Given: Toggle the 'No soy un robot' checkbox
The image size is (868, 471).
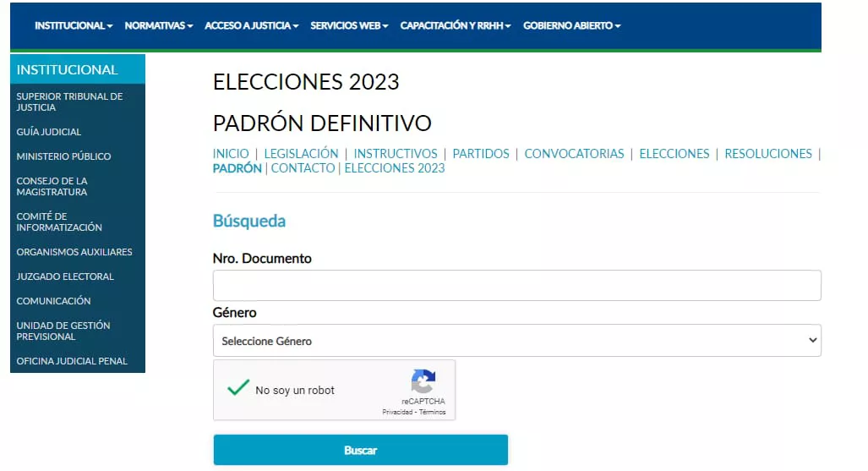Looking at the screenshot, I should click(239, 389).
